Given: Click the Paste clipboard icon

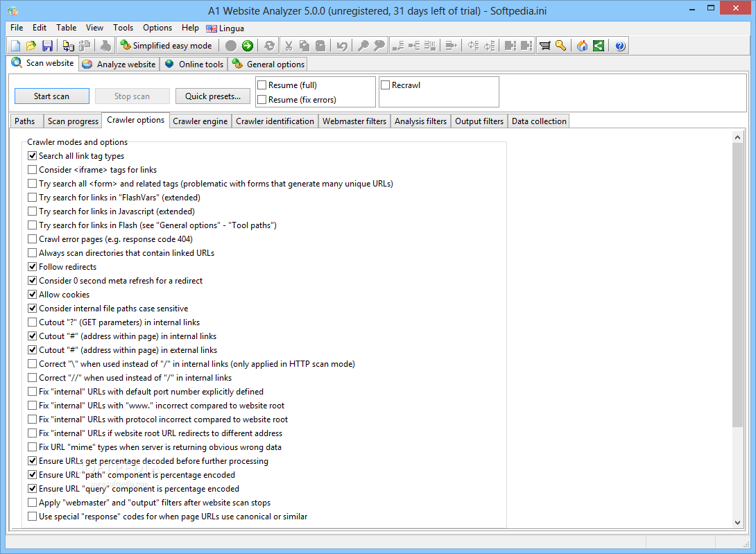Looking at the screenshot, I should (320, 46).
